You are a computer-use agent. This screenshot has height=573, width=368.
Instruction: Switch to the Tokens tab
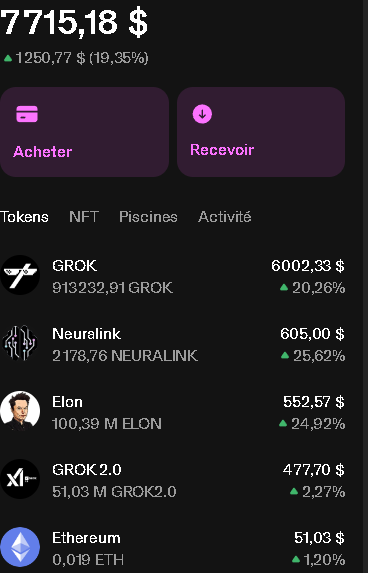pos(24,217)
